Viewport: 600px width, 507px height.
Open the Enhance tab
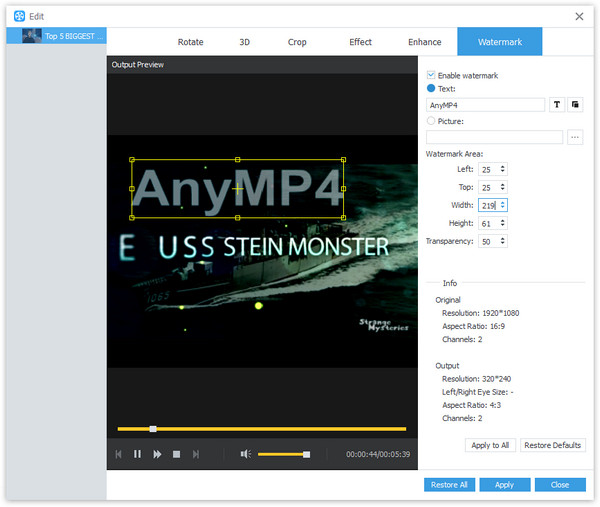(x=425, y=42)
